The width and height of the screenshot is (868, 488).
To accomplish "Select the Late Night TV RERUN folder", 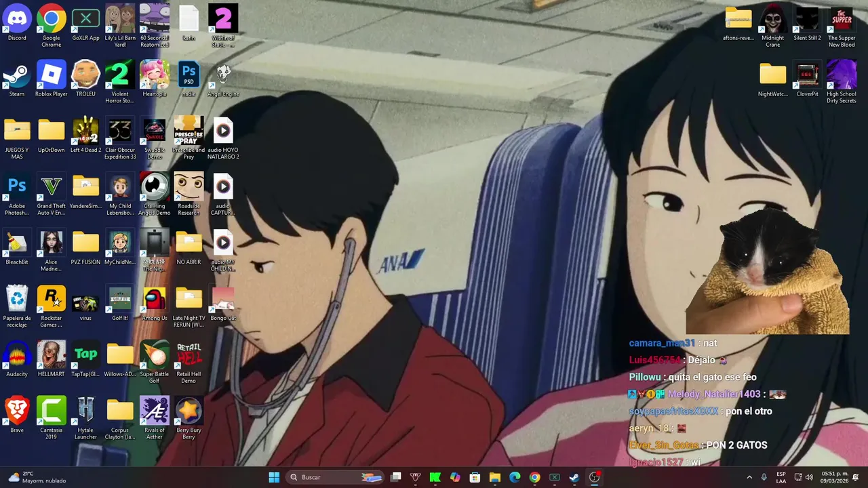I will 189,307.
